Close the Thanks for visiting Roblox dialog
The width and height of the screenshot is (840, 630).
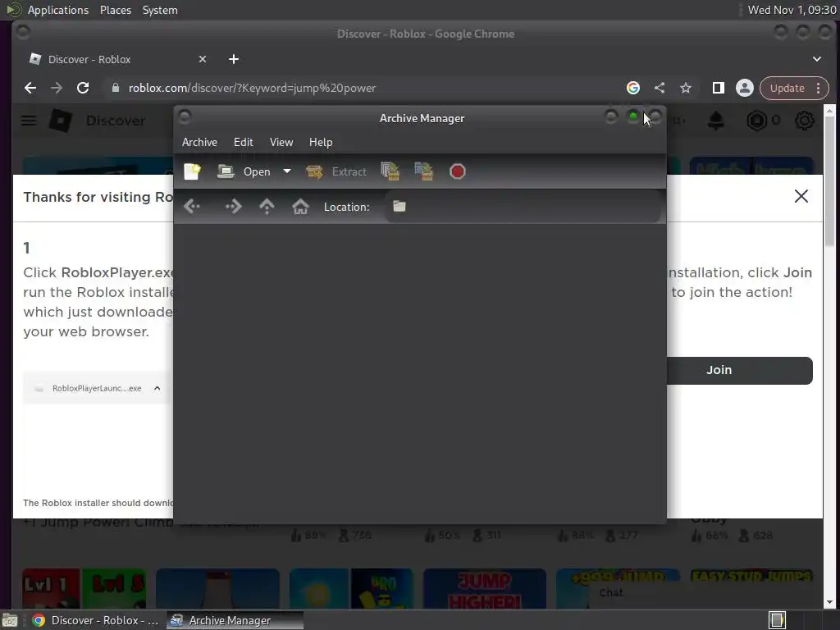[801, 196]
